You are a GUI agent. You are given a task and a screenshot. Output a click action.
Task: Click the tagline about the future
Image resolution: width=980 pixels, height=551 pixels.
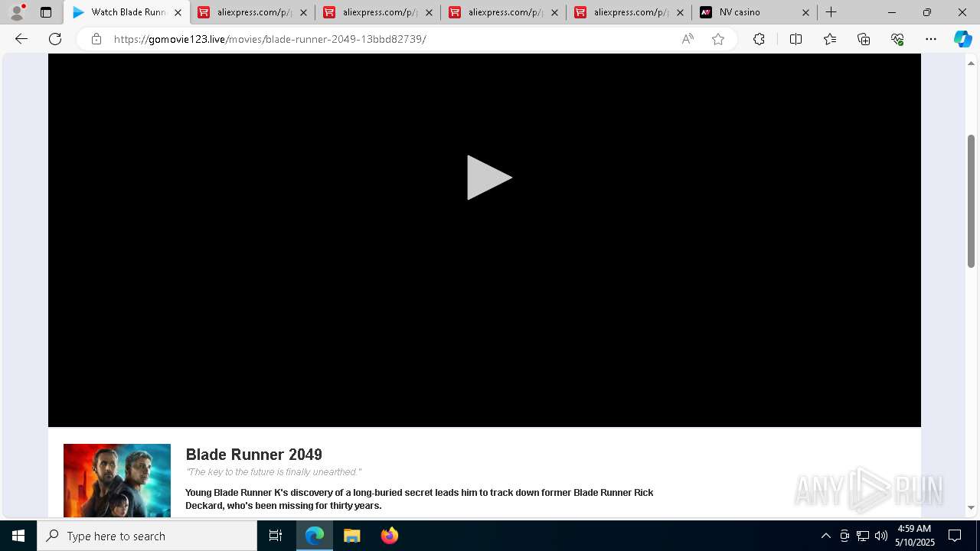273,472
